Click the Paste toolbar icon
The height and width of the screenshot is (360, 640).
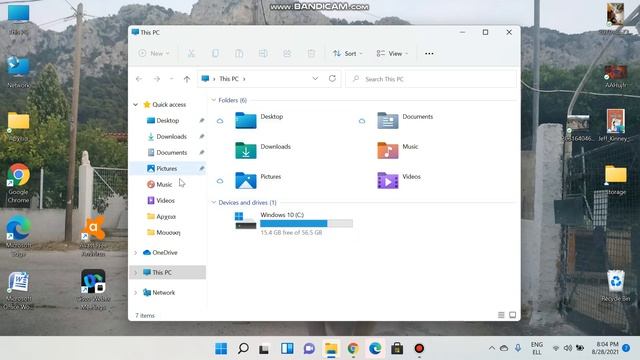click(239, 53)
